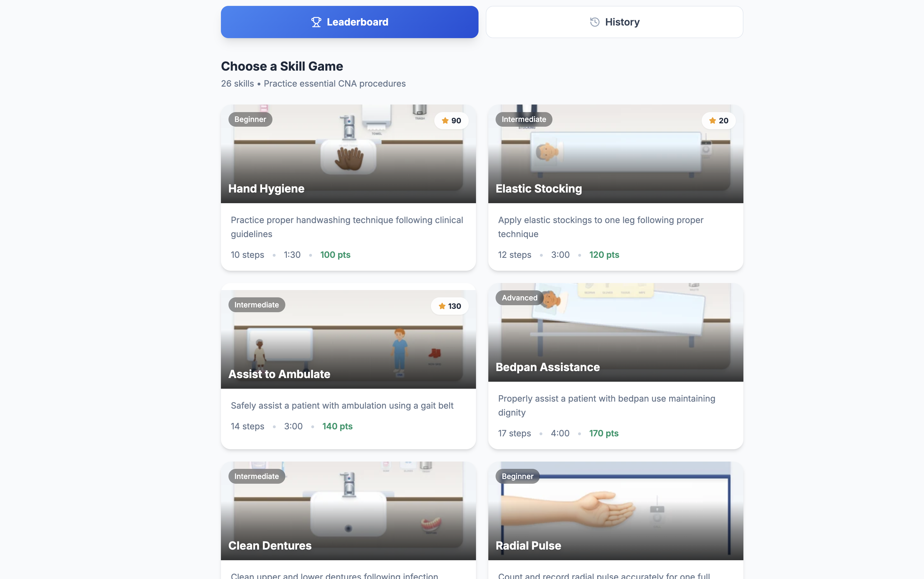Image resolution: width=924 pixels, height=579 pixels.
Task: Click the Elastic Stocking description text
Action: pos(600,227)
